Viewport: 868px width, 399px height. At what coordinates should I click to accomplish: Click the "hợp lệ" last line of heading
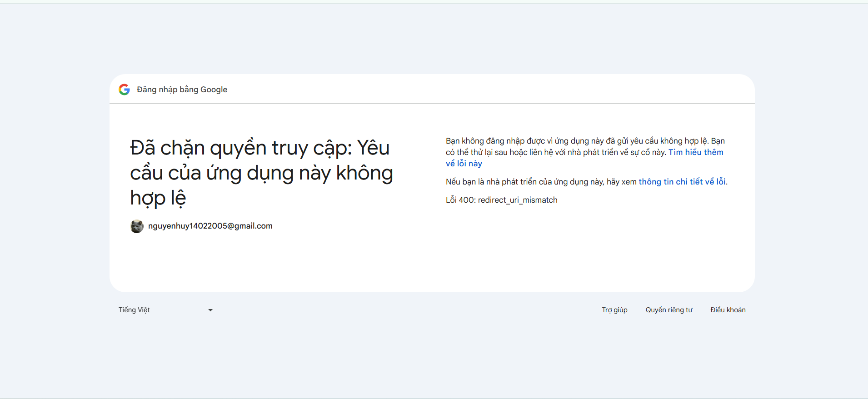pyautogui.click(x=158, y=198)
